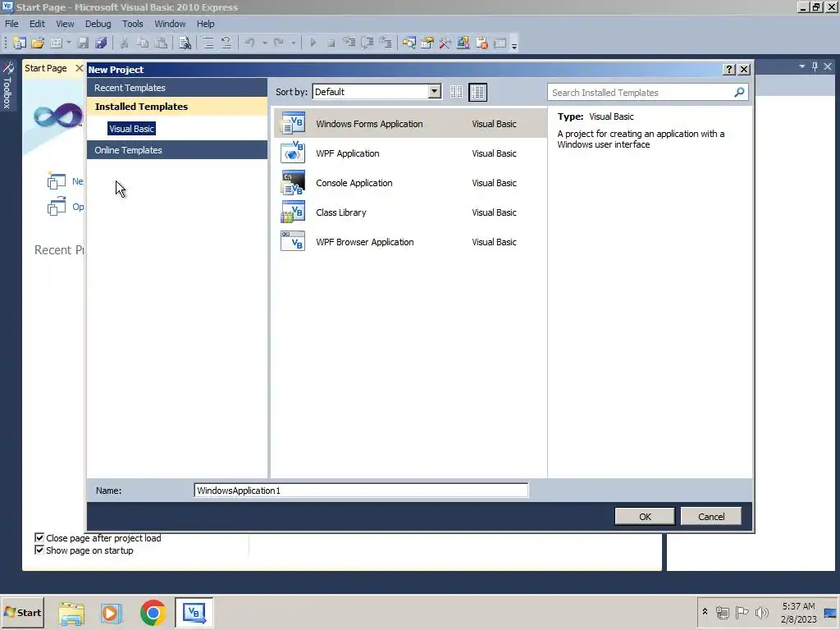Click the Step Into debug icon
This screenshot has height=630, width=840.
click(349, 43)
